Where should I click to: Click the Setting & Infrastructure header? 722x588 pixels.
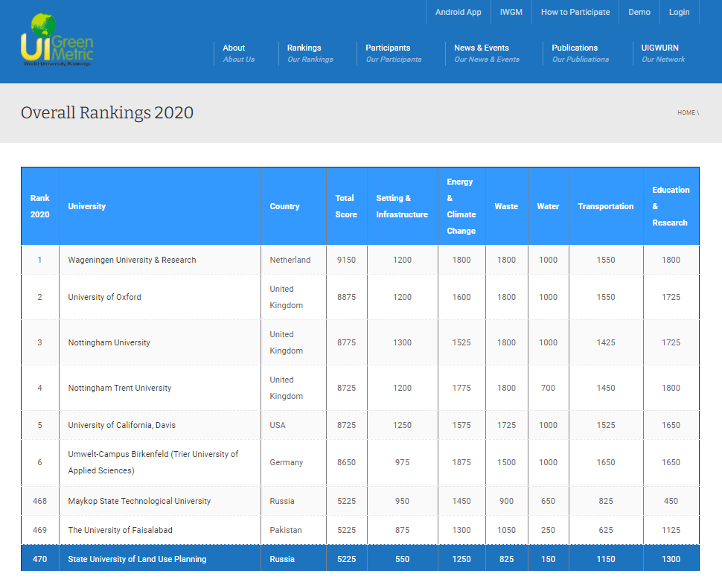point(403,206)
